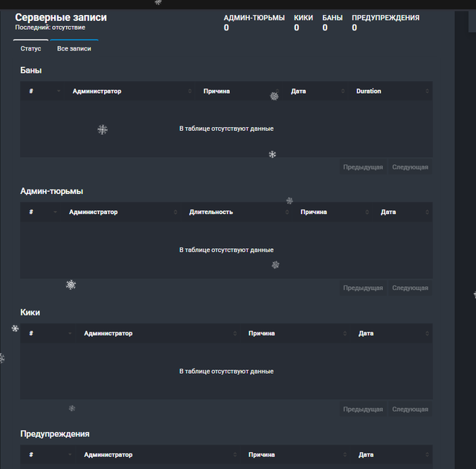This screenshot has height=469, width=476.
Task: Sort Предупреждения table by # column
Action: [48, 454]
